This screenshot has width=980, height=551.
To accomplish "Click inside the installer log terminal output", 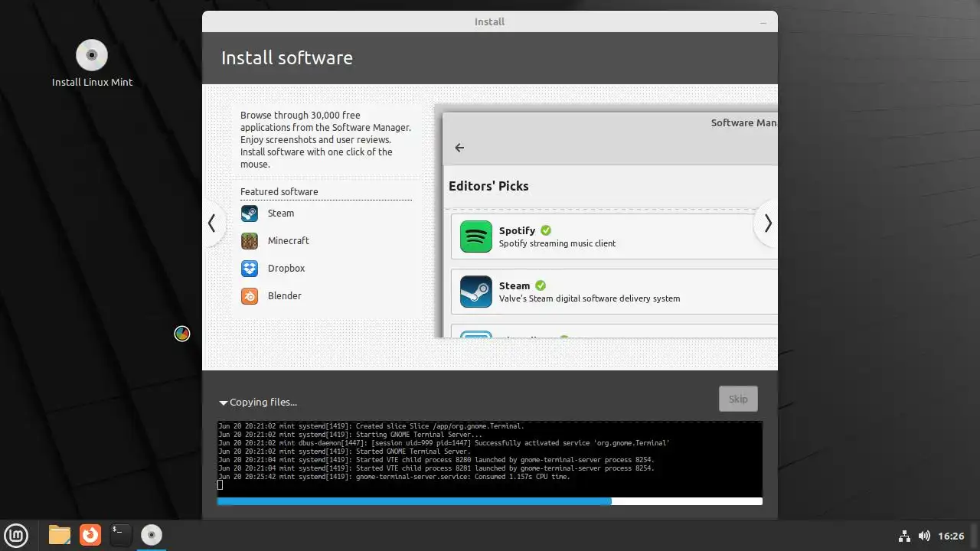I will click(490, 459).
